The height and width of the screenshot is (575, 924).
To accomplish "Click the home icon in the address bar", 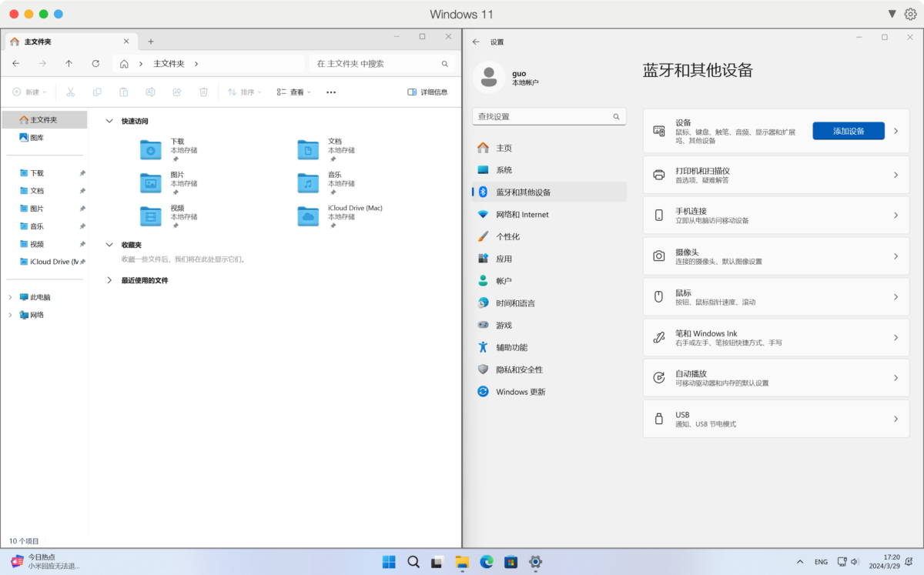I will 124,64.
